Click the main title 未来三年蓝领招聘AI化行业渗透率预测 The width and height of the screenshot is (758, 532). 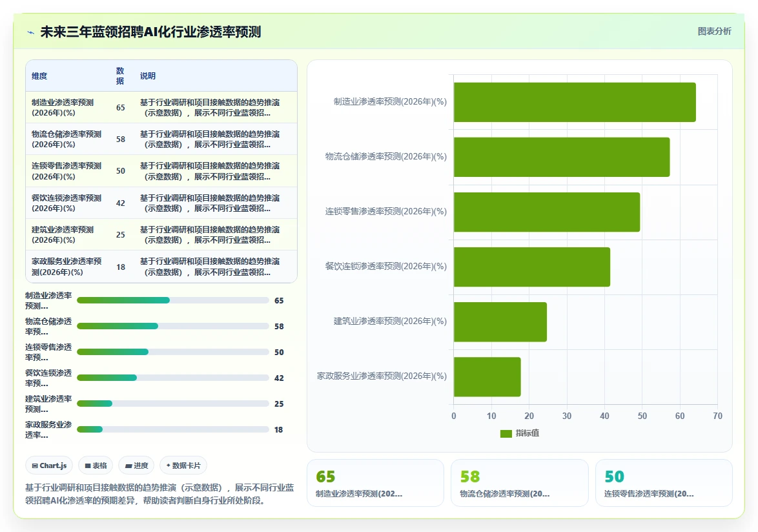click(150, 32)
